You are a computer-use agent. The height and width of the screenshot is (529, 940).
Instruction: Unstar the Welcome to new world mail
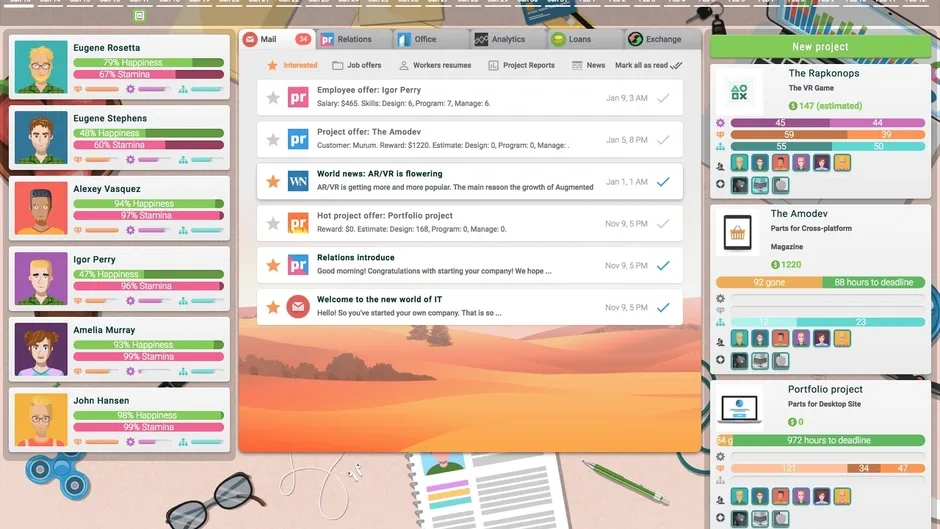273,307
